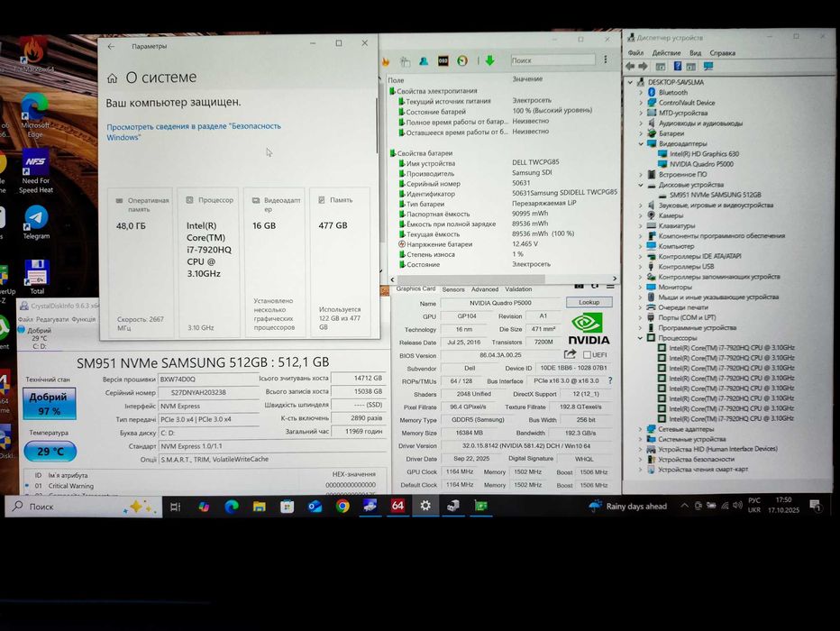Click the GPU-Z screenshot camera icon

click(580, 287)
